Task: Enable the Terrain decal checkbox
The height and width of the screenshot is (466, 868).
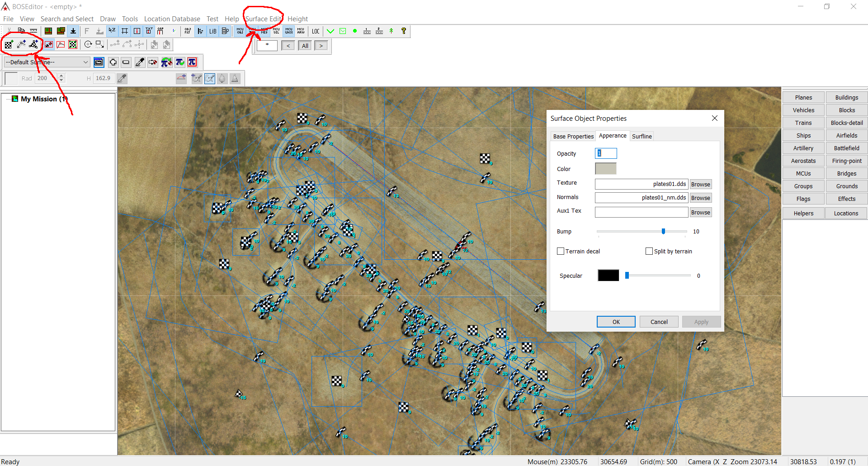Action: pyautogui.click(x=561, y=251)
